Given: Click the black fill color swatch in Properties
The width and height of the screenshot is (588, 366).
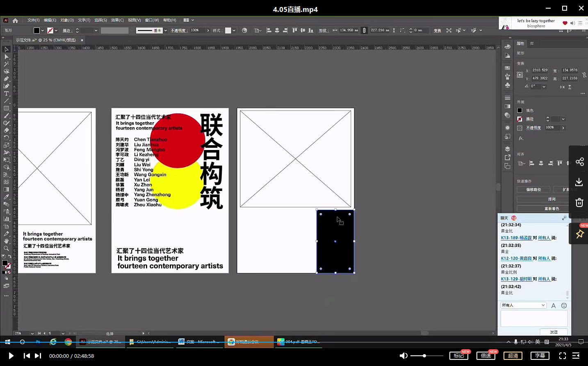Looking at the screenshot, I should [520, 110].
